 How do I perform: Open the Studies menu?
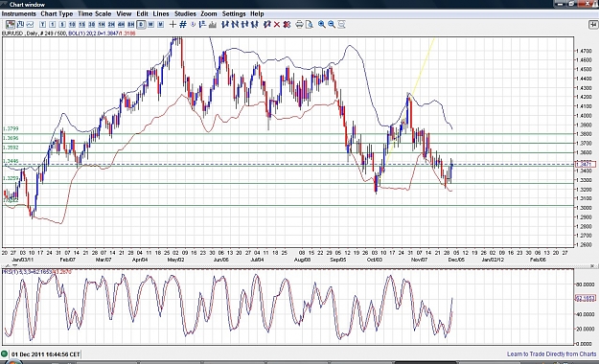tap(185, 13)
